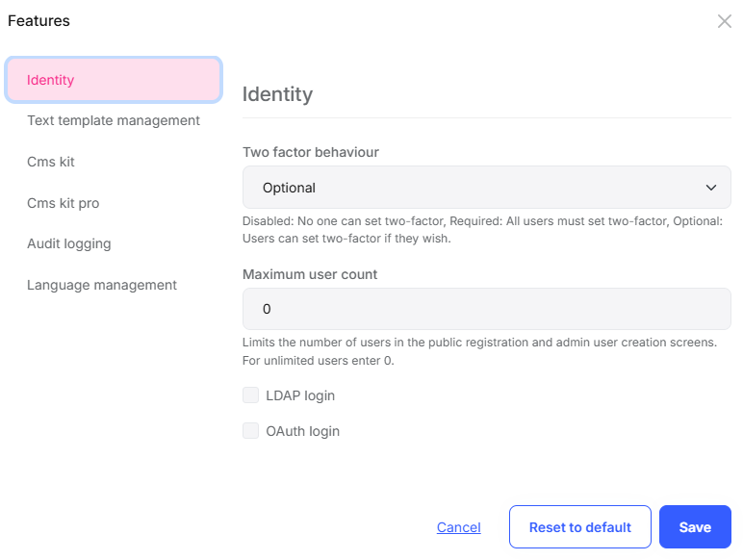
Task: Toggle the OAuth login checkbox
Action: tap(251, 431)
